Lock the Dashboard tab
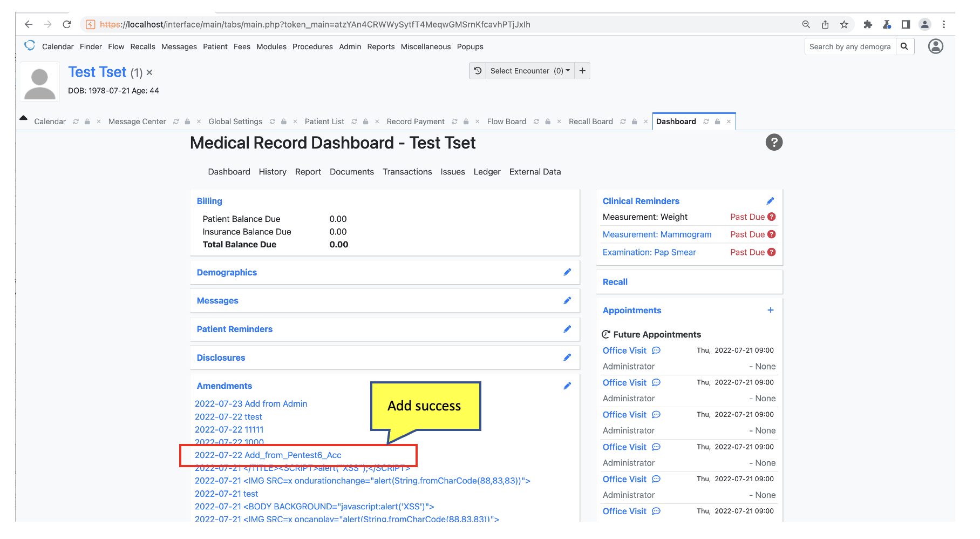The width and height of the screenshot is (980, 539). (x=718, y=122)
